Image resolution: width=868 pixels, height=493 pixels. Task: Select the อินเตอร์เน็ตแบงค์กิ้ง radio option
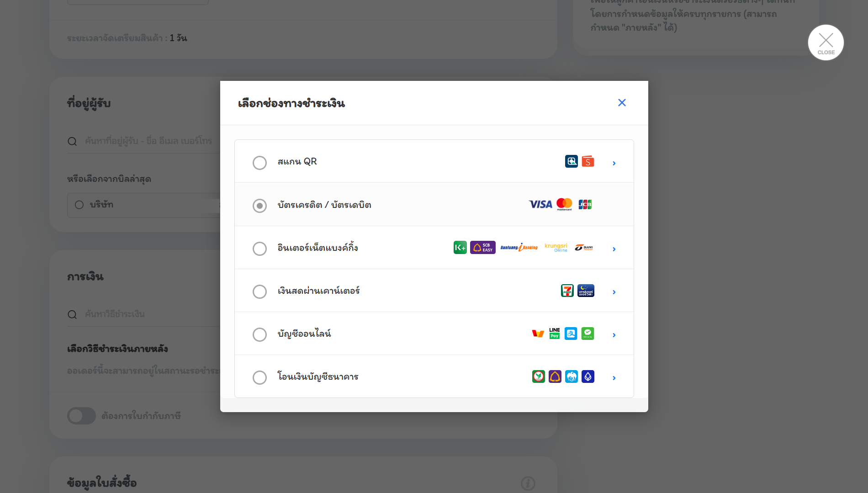(x=259, y=249)
